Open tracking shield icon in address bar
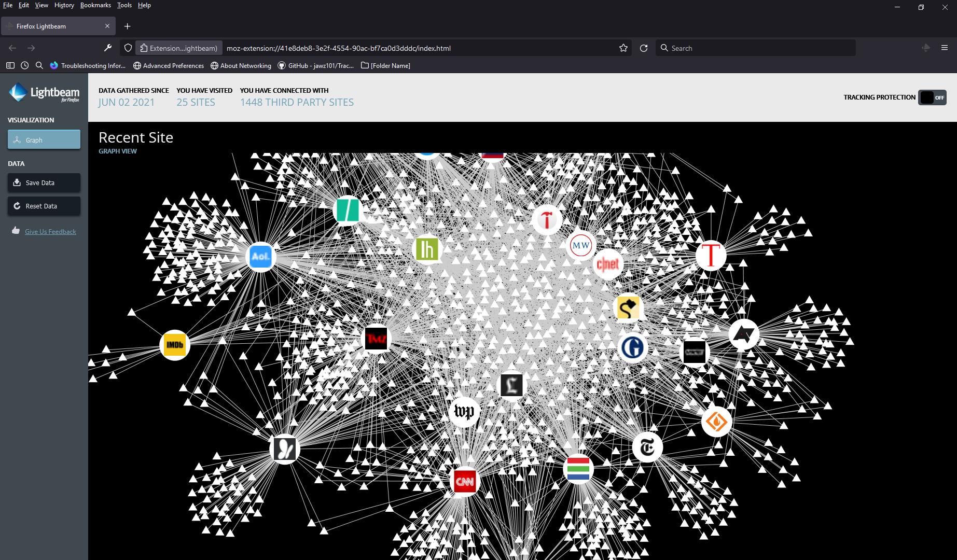The width and height of the screenshot is (957, 560). coord(128,48)
